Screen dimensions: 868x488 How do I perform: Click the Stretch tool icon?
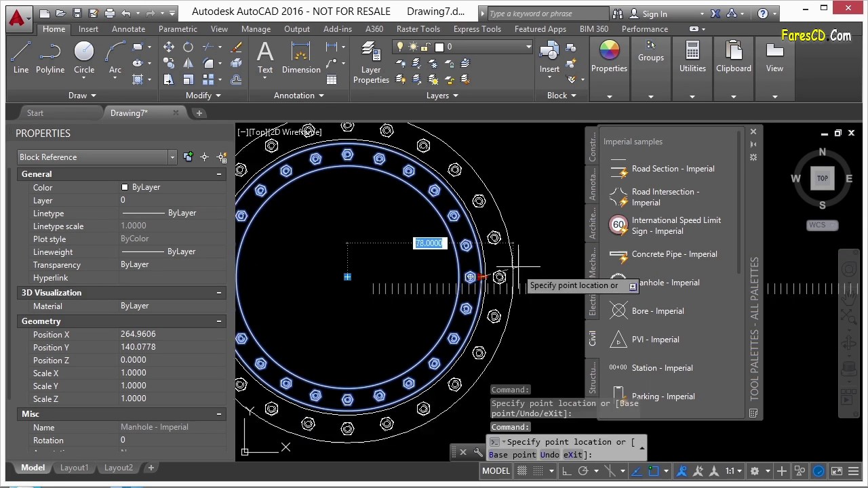[169, 79]
